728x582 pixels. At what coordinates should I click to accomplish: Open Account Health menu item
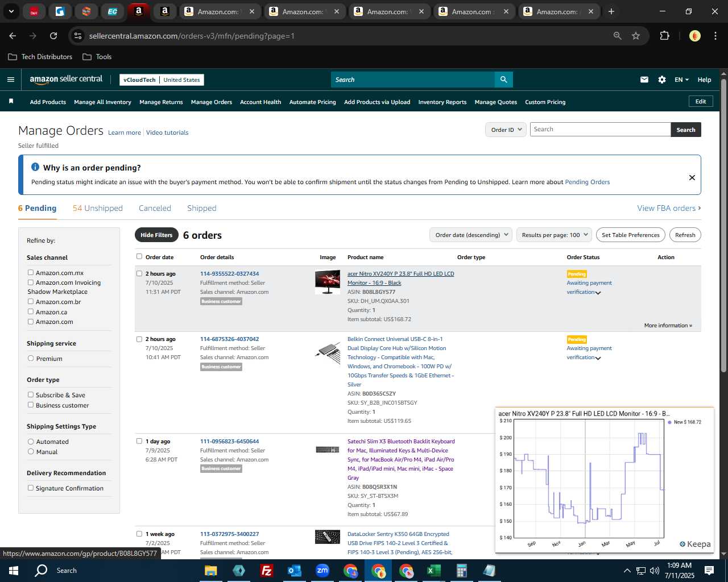260,102
